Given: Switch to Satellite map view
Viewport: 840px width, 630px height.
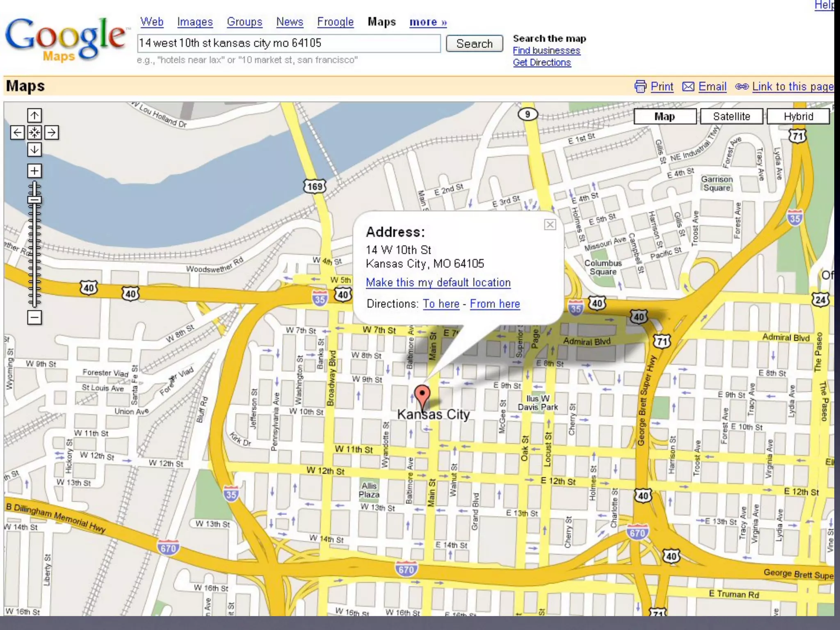Looking at the screenshot, I should coord(731,116).
